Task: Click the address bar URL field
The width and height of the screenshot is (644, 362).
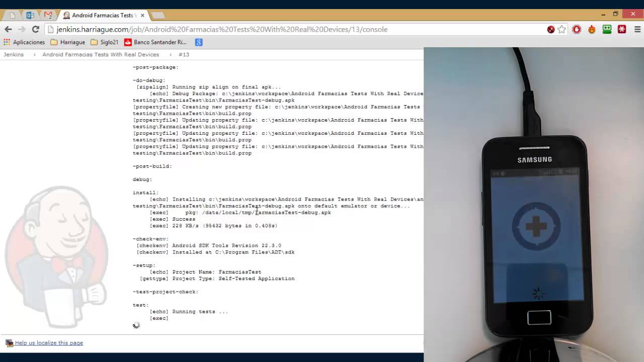Action: coord(297,29)
